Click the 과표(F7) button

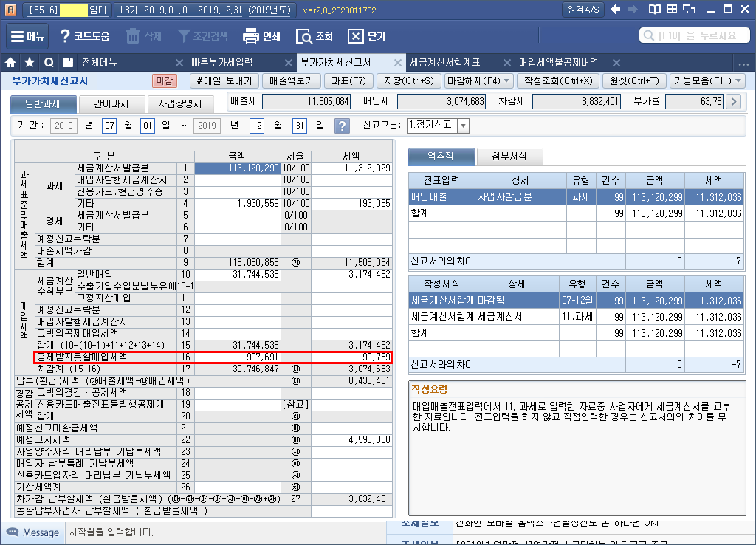click(348, 81)
